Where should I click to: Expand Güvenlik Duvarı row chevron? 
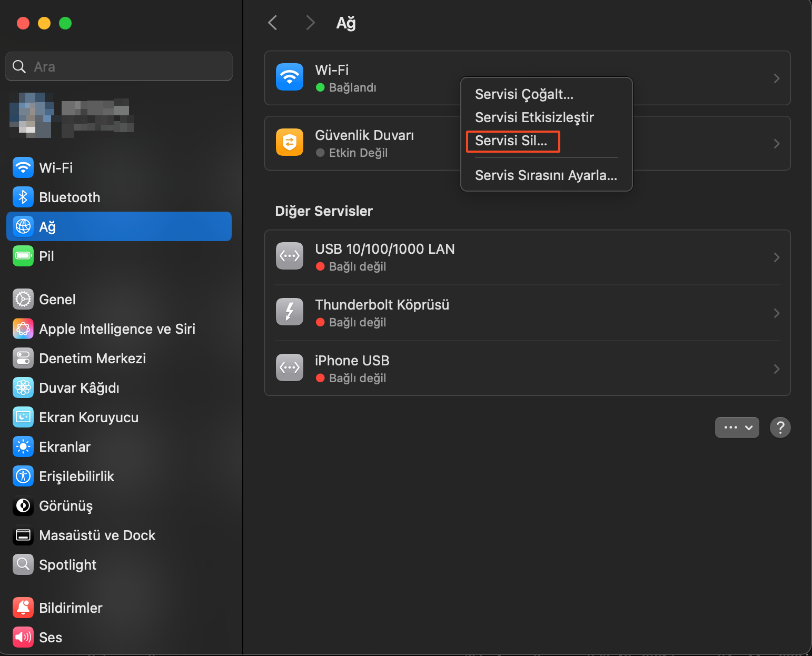coord(777,144)
